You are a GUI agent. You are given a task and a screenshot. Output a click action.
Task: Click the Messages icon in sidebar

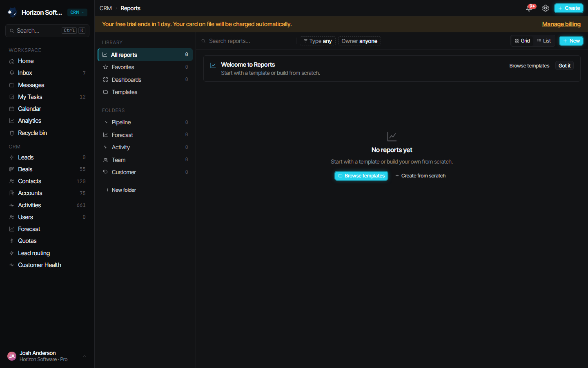tap(12, 85)
